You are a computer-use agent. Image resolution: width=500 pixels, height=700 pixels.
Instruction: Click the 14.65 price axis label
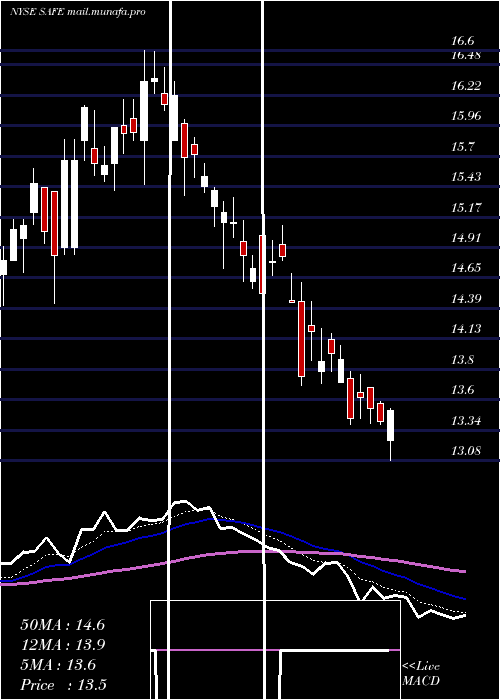point(466,268)
